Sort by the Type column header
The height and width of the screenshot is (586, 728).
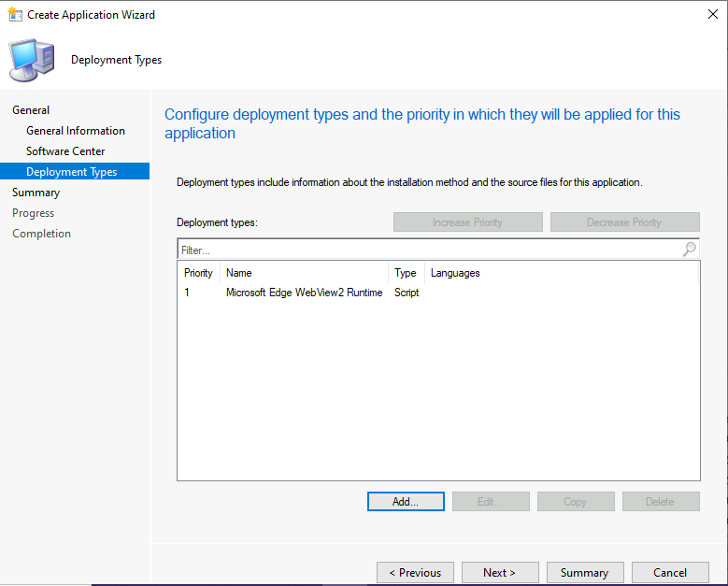click(407, 273)
